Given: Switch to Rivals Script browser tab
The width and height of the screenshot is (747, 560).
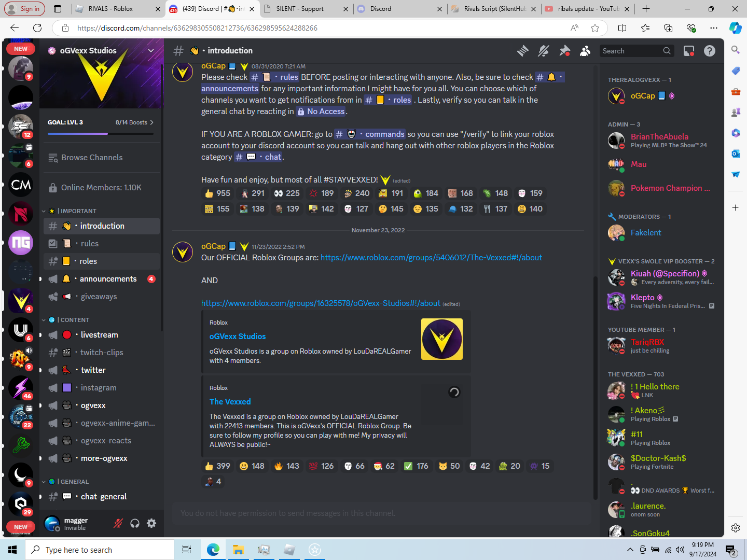Looking at the screenshot, I should pos(494,9).
